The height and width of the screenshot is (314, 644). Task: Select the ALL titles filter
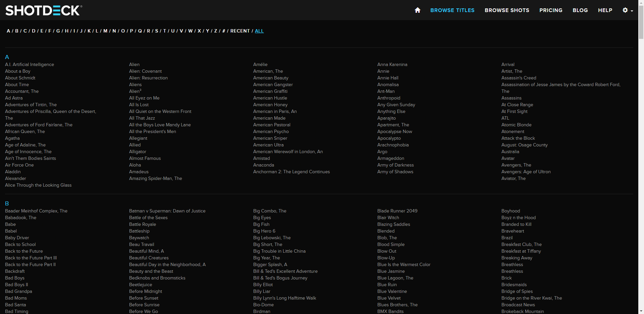coord(259,31)
